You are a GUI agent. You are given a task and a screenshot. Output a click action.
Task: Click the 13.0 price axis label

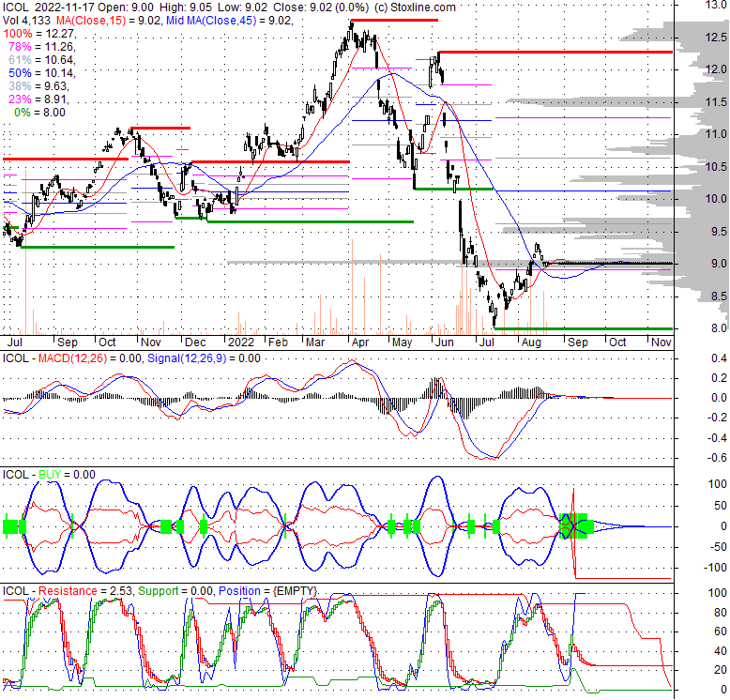[x=716, y=5]
